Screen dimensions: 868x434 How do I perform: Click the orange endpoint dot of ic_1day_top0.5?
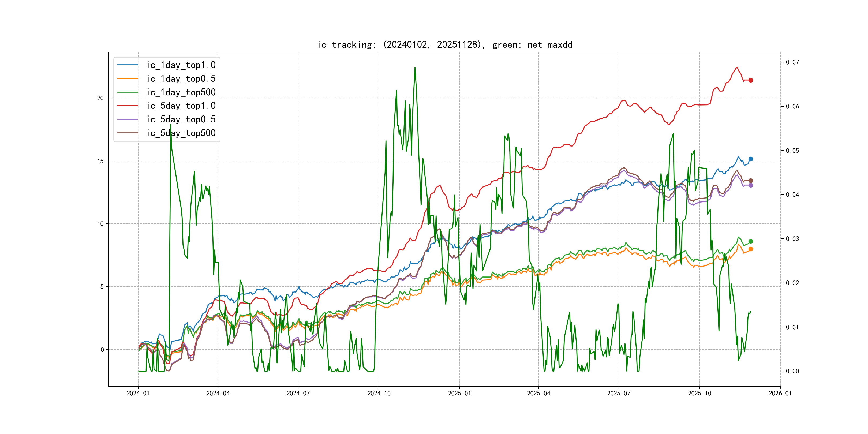pos(751,249)
